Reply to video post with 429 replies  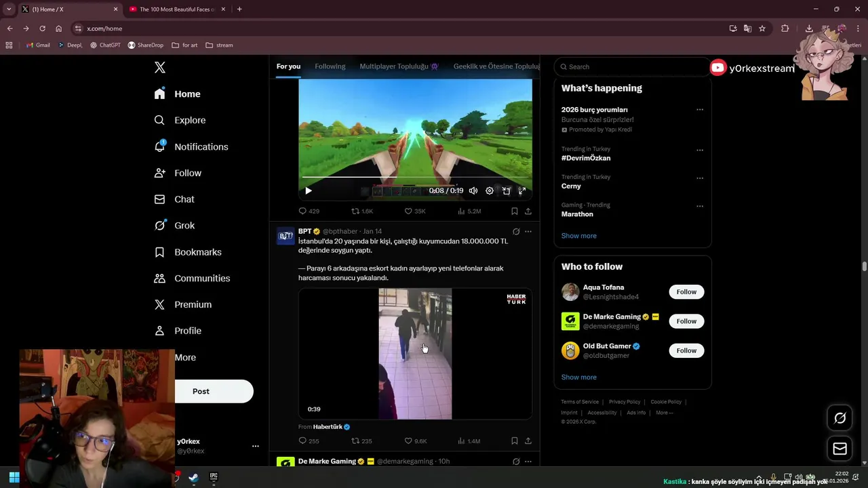309,211
